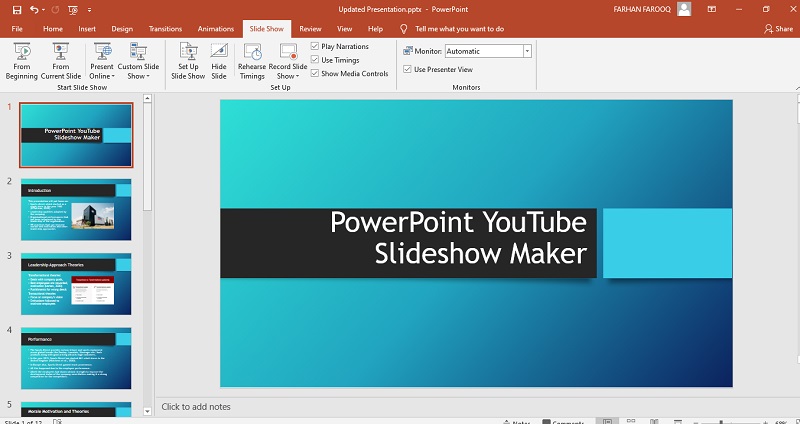
Task: Expand the Undo history dropdown arrow
Action: pos(43,10)
